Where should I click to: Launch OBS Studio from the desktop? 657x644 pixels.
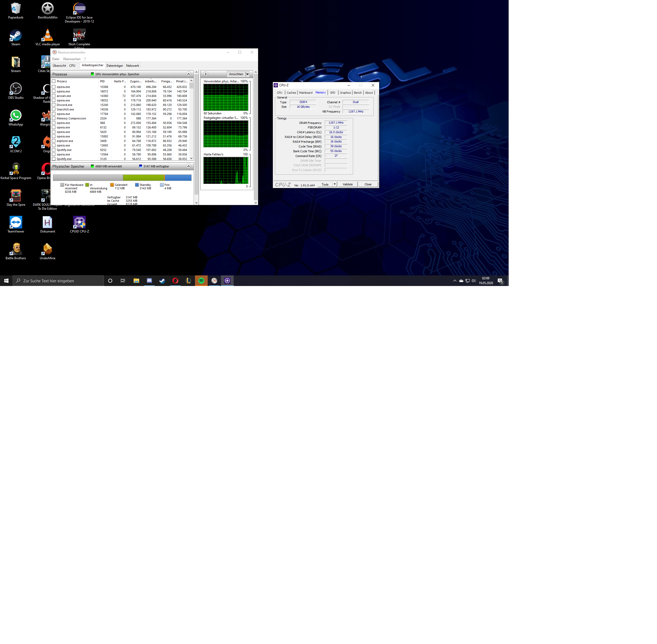16,89
